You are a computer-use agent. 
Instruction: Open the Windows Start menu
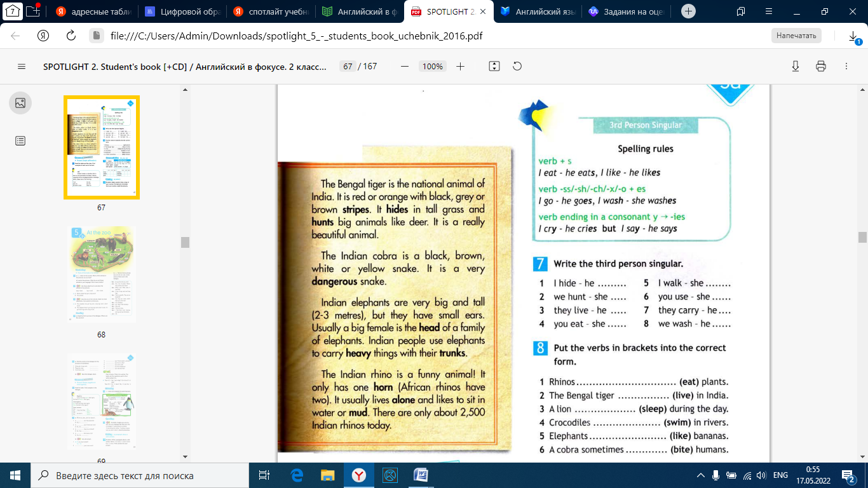15,475
